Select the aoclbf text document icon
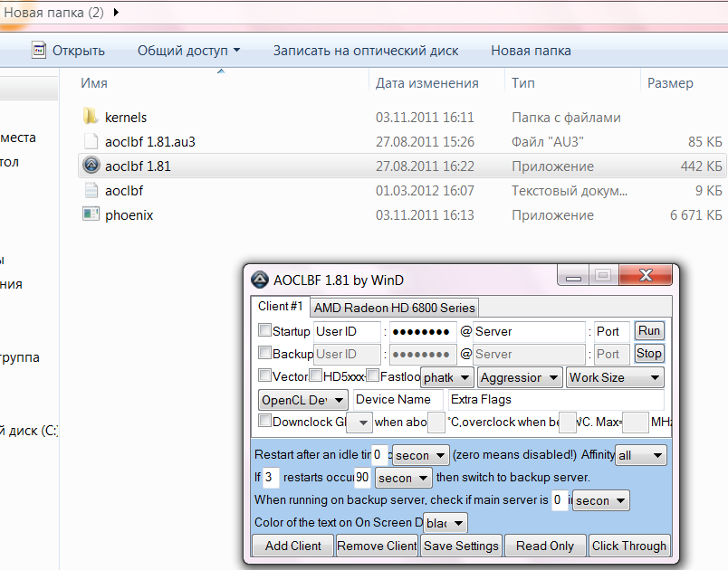The width and height of the screenshot is (728, 570). 91,190
